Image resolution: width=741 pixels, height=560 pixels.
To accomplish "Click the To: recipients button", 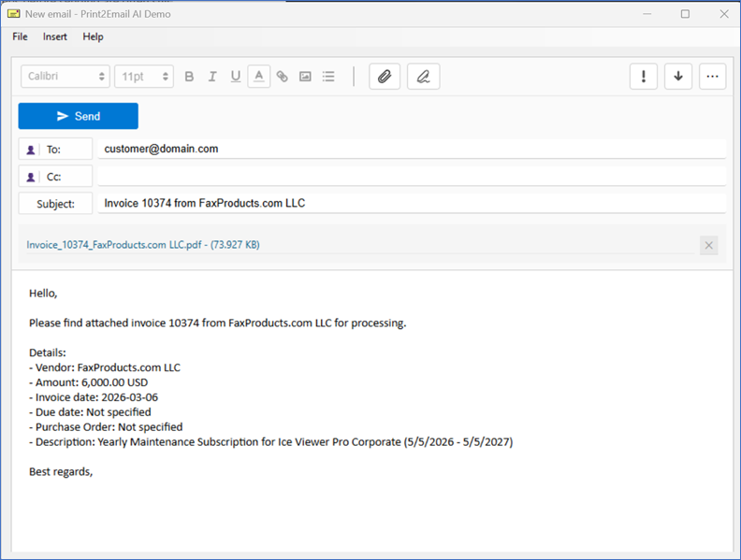I will coord(55,150).
